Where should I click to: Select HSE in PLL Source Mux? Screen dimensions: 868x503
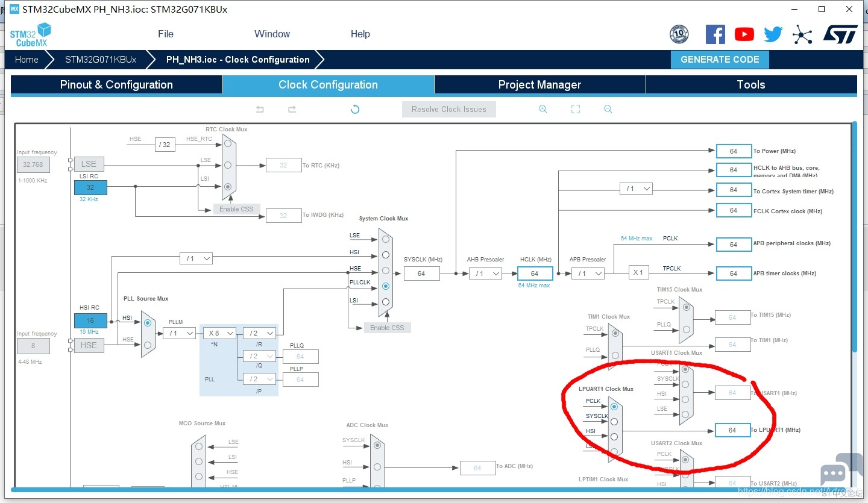148,345
